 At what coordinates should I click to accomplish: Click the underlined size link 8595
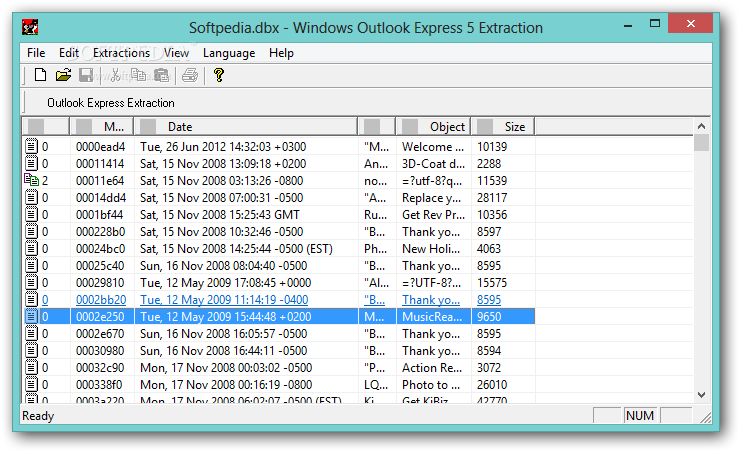tap(489, 300)
